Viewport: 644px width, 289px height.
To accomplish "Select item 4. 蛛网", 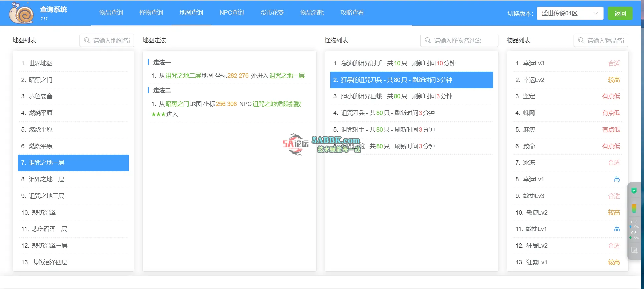I will click(x=568, y=113).
